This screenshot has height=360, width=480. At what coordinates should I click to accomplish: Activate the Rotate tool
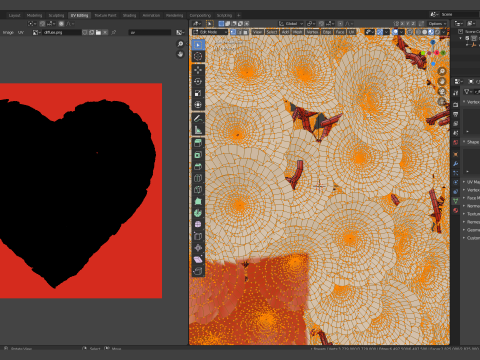pyautogui.click(x=198, y=82)
